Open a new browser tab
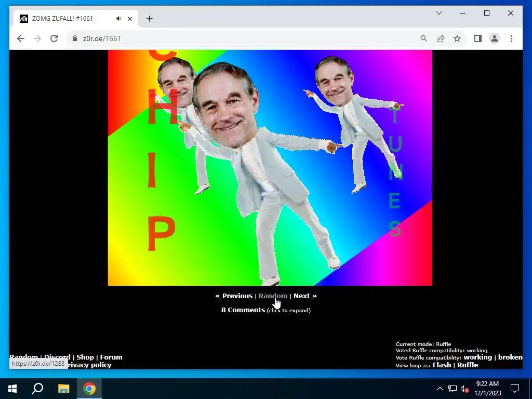 tap(149, 19)
